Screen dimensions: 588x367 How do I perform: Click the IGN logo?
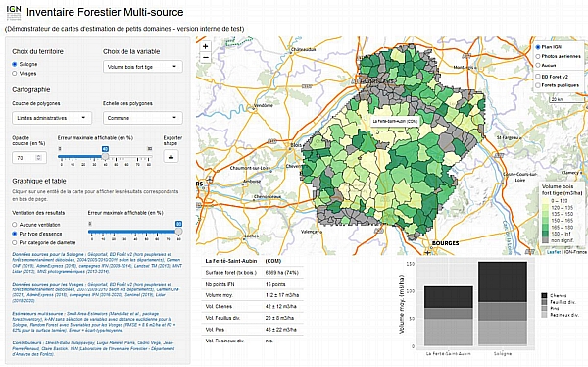tap(14, 13)
